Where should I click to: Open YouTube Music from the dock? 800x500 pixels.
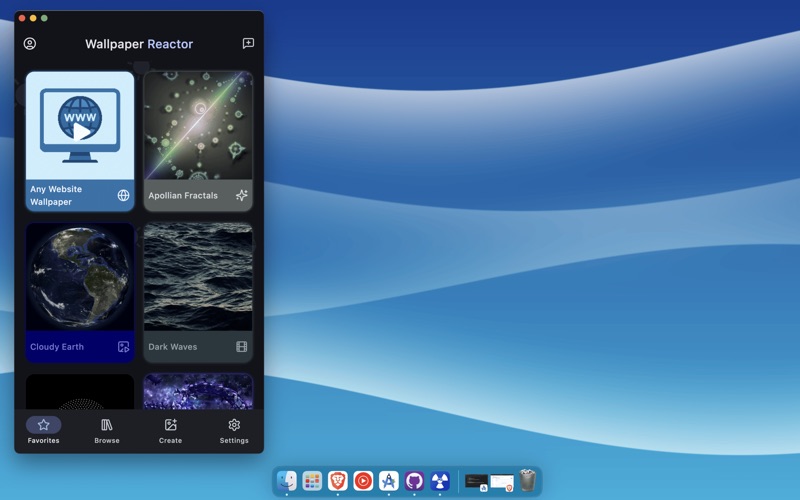point(363,481)
